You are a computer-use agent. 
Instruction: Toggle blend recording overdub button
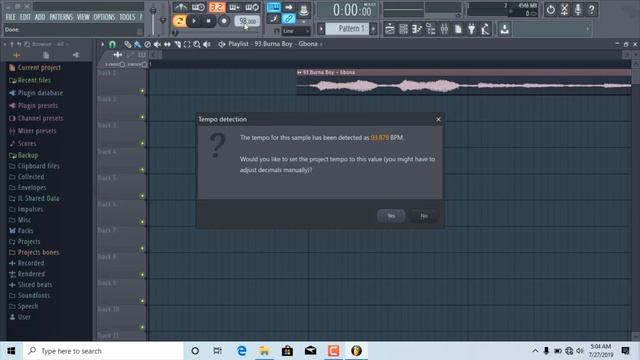tap(234, 7)
